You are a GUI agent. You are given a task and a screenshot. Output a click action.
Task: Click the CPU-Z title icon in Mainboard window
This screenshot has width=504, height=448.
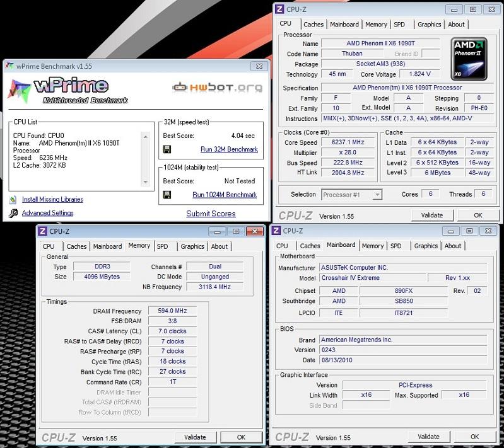click(x=276, y=231)
